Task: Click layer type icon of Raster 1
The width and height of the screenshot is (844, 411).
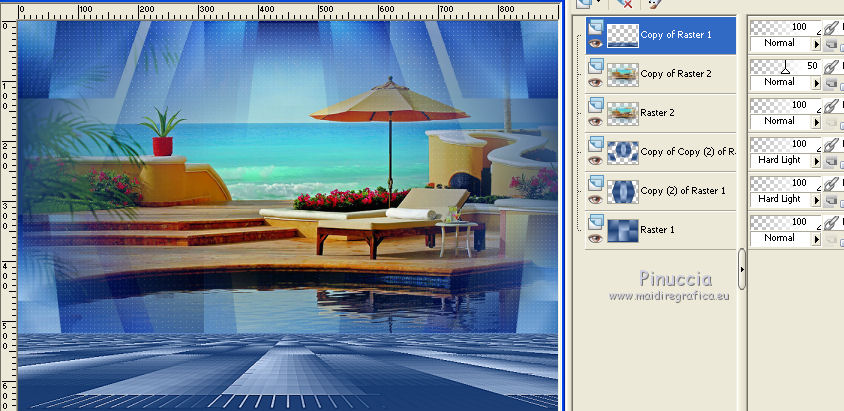Action: (x=595, y=222)
